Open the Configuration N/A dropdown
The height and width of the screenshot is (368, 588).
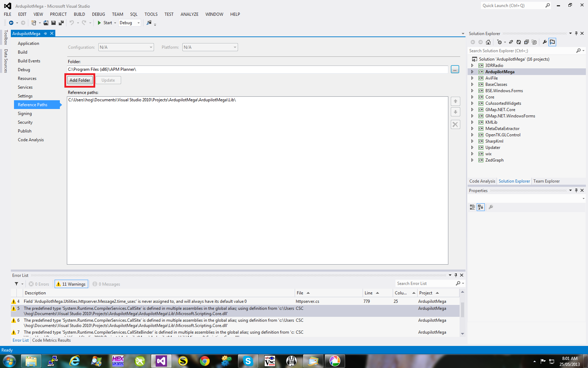tap(126, 47)
